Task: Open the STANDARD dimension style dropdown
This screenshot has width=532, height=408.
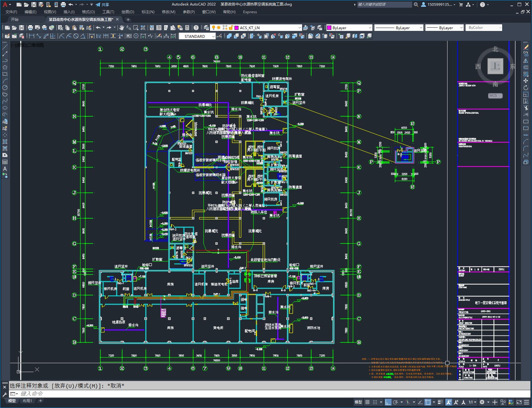Action: click(197, 36)
